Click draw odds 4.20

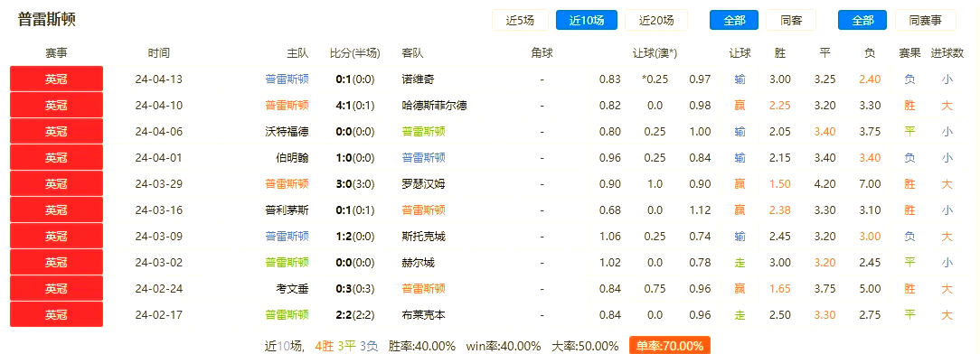pos(825,184)
